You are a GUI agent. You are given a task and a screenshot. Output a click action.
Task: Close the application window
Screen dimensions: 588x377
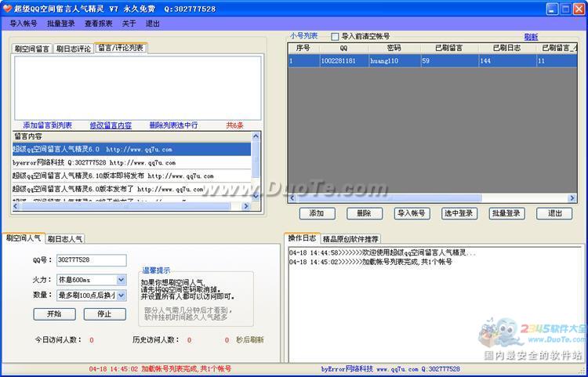coord(579,9)
